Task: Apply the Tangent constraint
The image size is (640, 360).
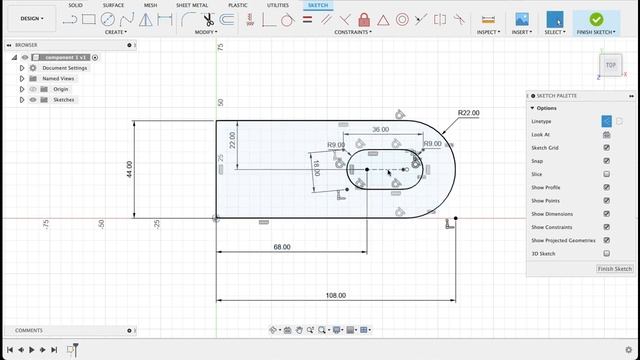Action: pyautogui.click(x=287, y=19)
